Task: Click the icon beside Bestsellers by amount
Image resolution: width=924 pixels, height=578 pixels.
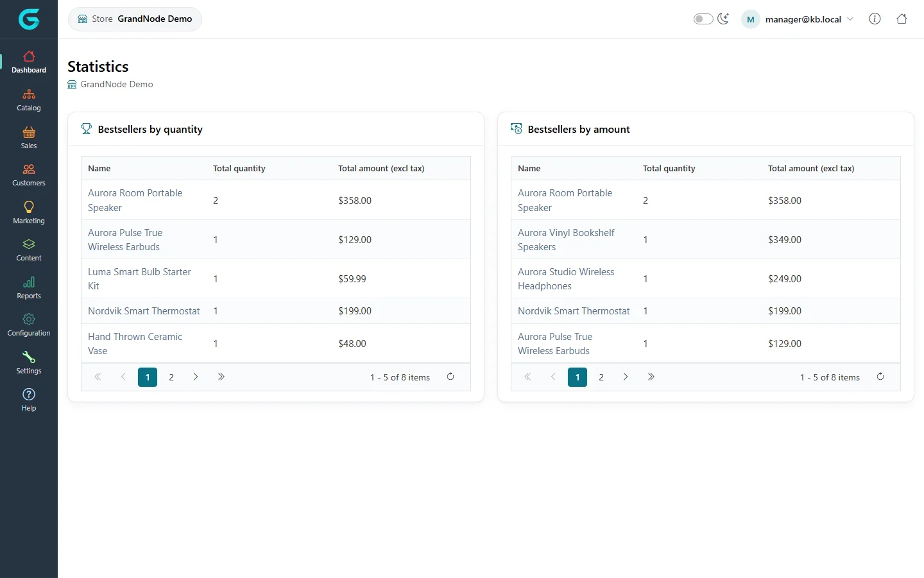Action: tap(516, 129)
